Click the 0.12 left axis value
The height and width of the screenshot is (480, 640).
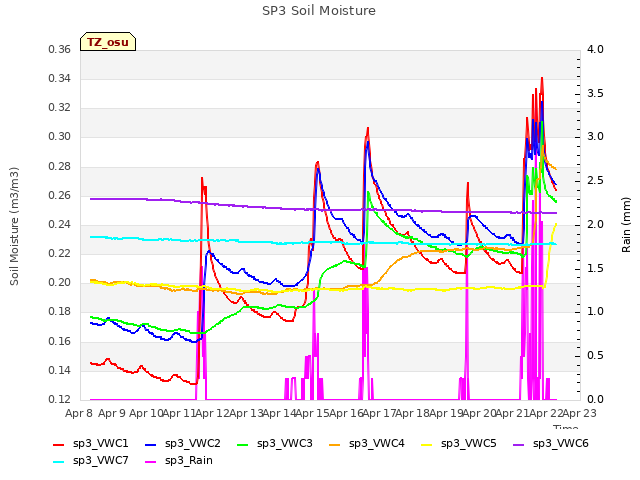tap(60, 399)
